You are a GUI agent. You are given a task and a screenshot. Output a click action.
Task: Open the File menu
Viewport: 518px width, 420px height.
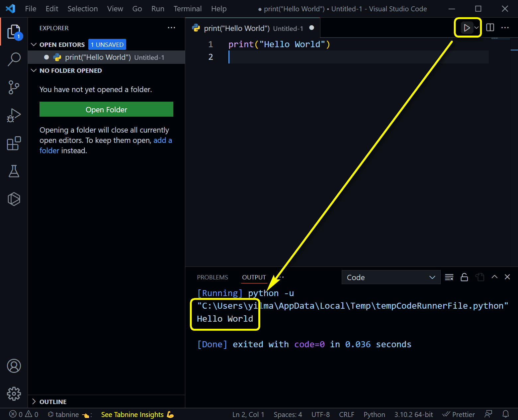31,9
